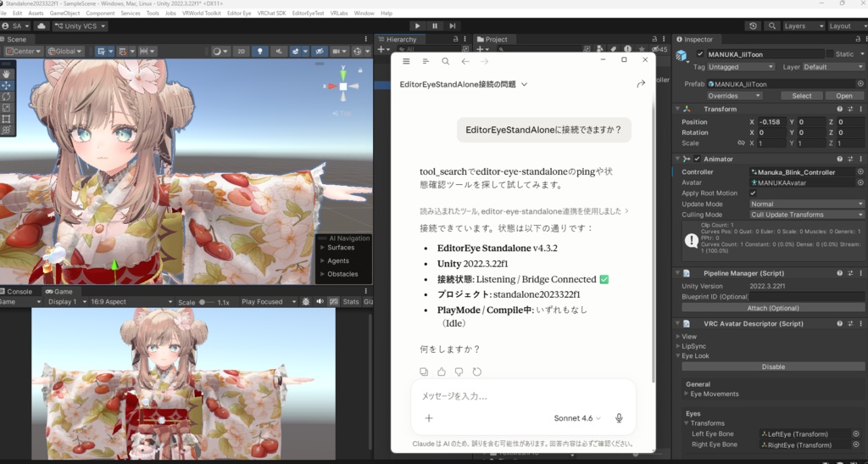Add attachment with plus icon
The height and width of the screenshot is (464, 868).
click(x=429, y=418)
